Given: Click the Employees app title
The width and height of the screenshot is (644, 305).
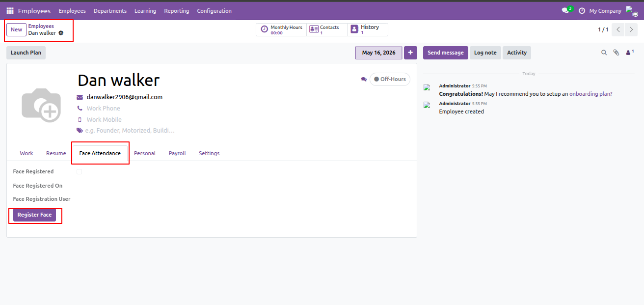Looking at the screenshot, I should coord(34,11).
